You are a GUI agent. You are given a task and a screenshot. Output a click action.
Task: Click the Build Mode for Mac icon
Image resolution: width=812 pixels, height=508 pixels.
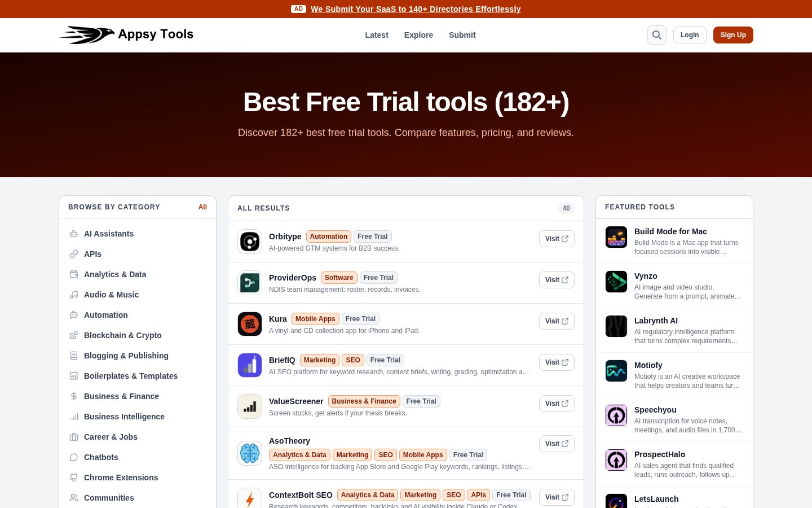[x=616, y=237]
